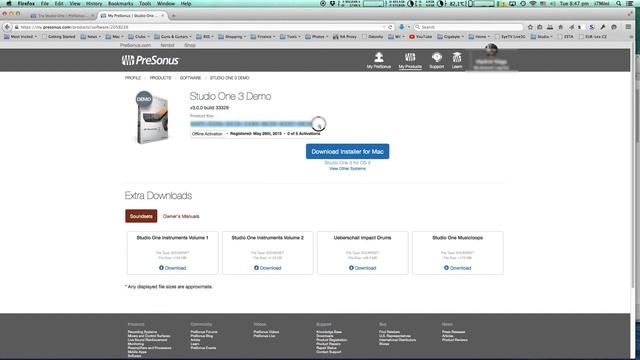Click the Apple menu icon

click(9, 3)
